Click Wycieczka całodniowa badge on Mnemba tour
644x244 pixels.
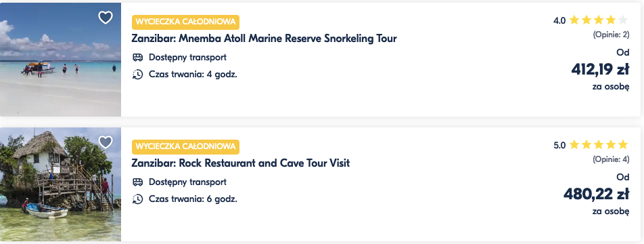(x=185, y=22)
